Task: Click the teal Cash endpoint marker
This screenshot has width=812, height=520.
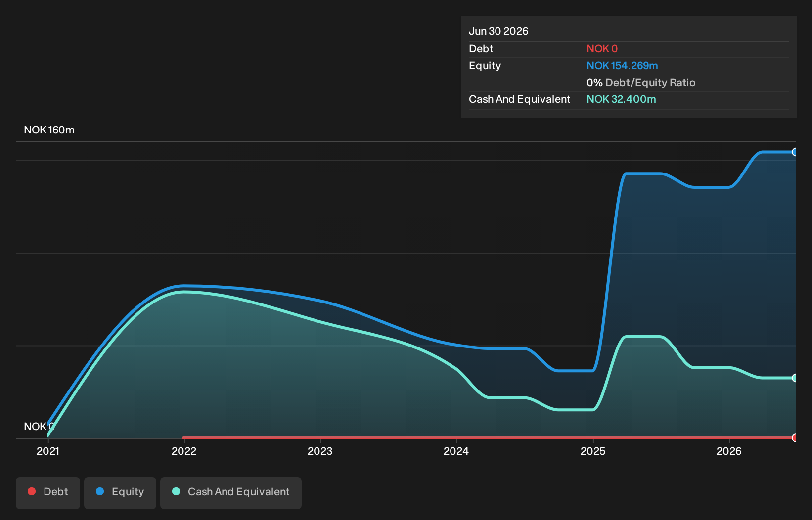Action: [795, 378]
